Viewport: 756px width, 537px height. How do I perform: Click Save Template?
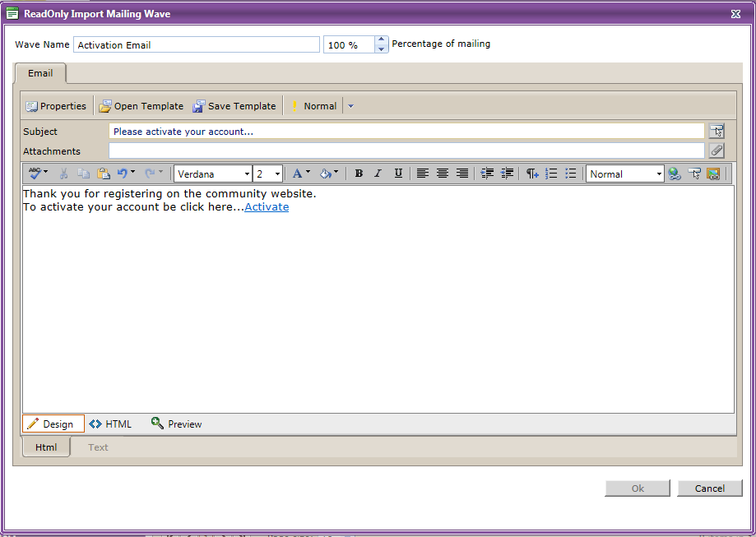point(234,106)
